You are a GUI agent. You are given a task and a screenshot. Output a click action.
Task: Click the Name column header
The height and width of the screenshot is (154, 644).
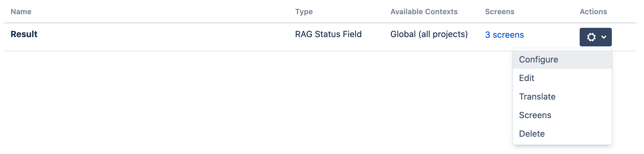coord(21,12)
